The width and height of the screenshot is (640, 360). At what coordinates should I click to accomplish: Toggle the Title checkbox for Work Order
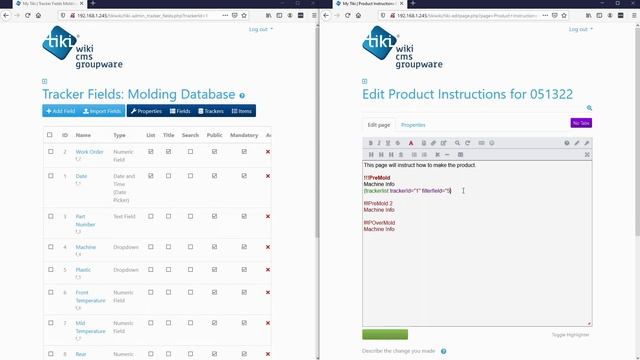tap(169, 151)
